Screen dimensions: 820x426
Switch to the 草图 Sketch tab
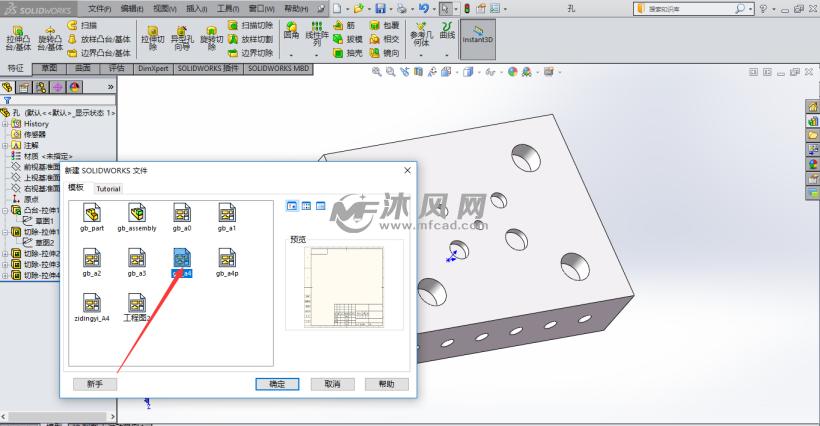tap(49, 68)
